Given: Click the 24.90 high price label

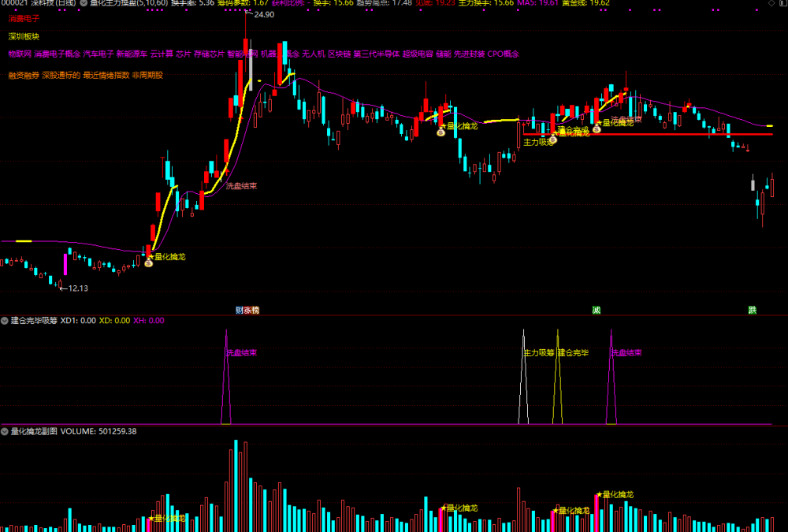Looking at the screenshot, I should click(264, 15).
